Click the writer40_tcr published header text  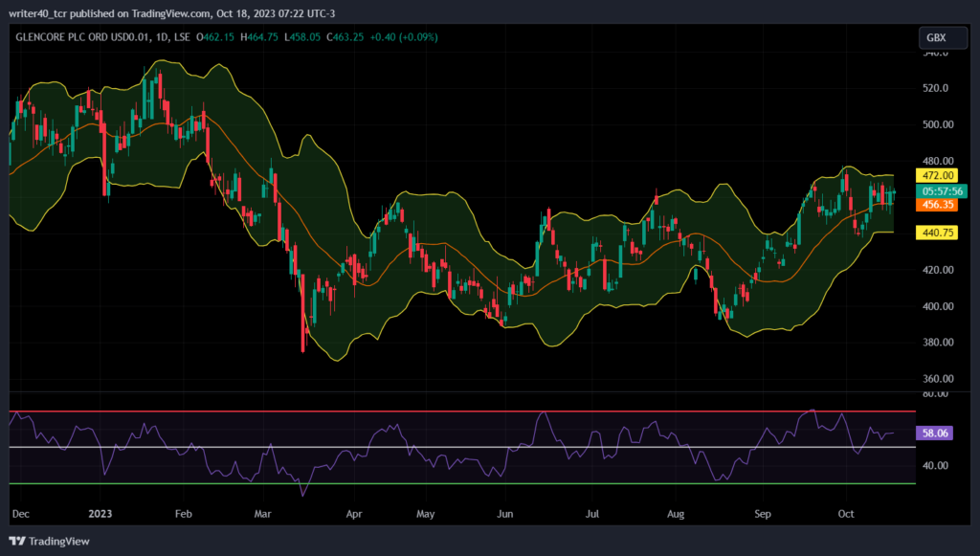pyautogui.click(x=172, y=13)
